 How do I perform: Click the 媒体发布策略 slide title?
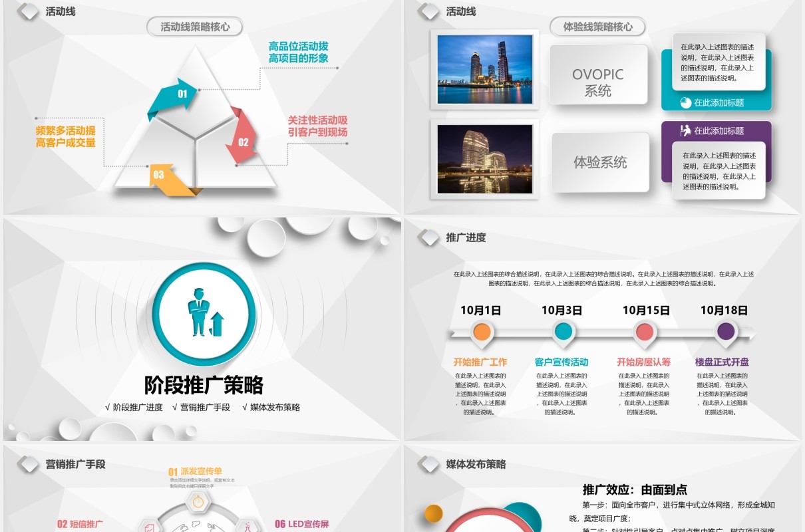pyautogui.click(x=476, y=464)
